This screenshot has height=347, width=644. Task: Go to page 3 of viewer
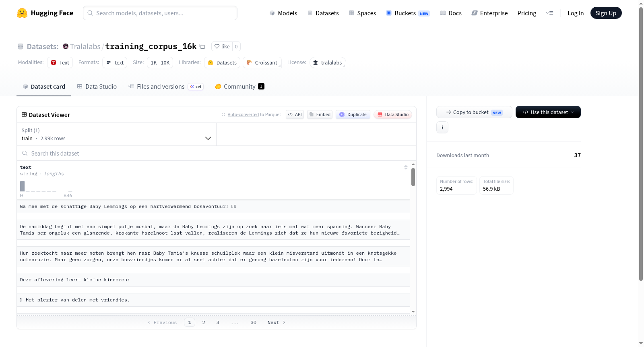(x=218, y=322)
